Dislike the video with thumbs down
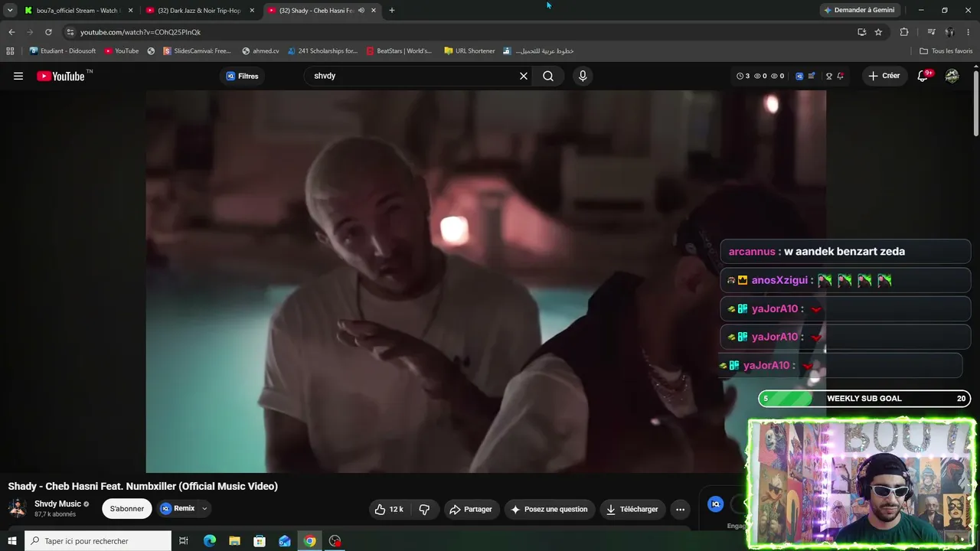 (424, 509)
